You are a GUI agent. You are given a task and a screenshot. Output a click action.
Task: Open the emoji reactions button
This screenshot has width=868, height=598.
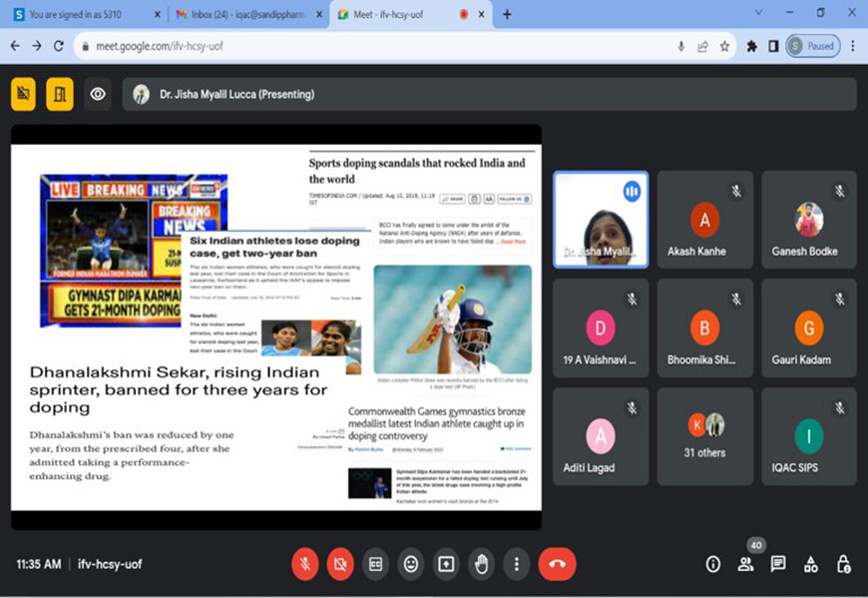[x=410, y=564]
